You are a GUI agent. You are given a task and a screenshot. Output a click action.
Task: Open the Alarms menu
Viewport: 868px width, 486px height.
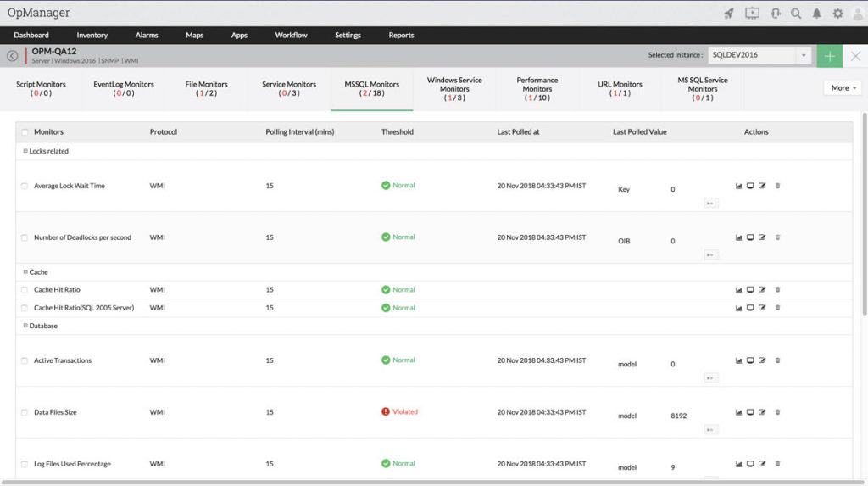147,35
